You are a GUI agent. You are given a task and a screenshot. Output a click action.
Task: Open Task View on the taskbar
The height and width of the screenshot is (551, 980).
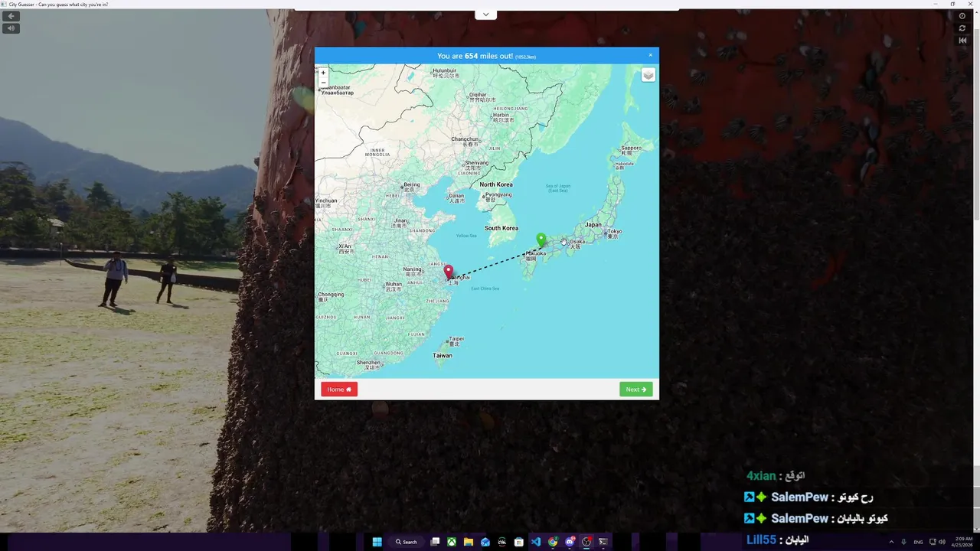pos(435,542)
